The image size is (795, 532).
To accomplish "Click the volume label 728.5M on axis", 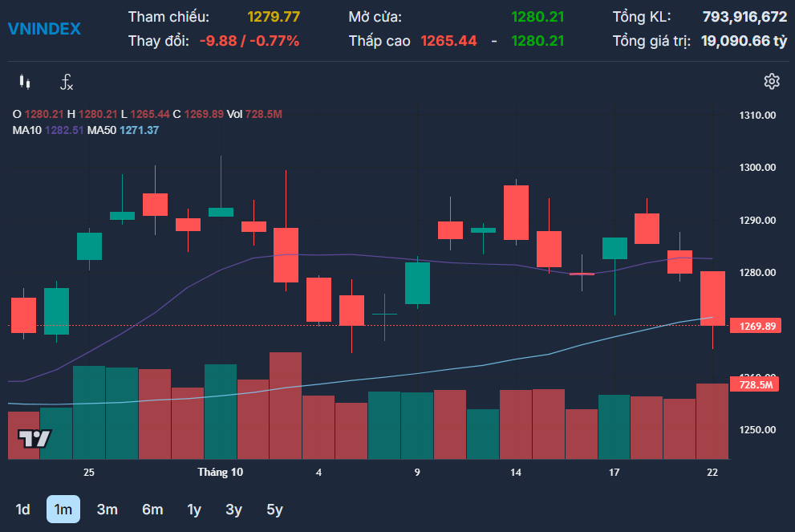I will click(754, 384).
